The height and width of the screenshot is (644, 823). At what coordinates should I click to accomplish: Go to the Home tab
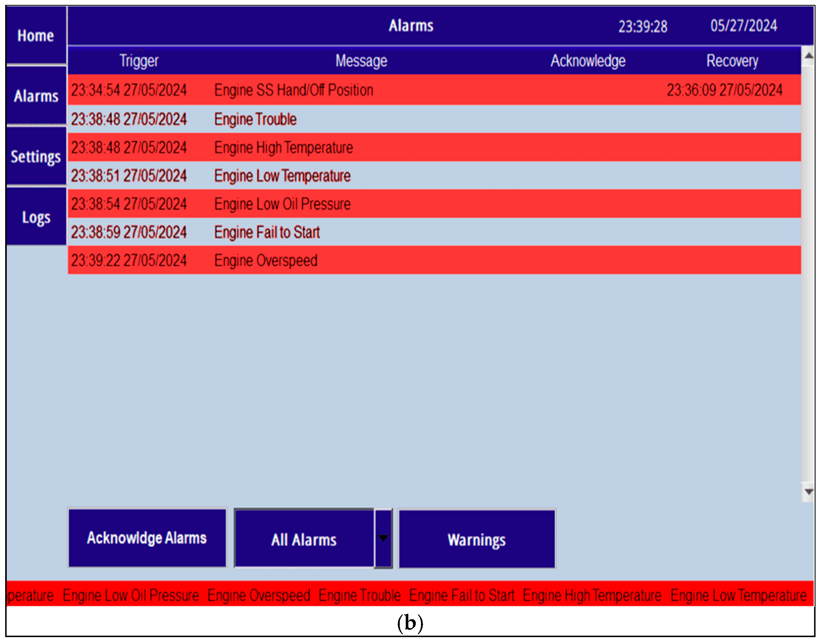pos(36,36)
